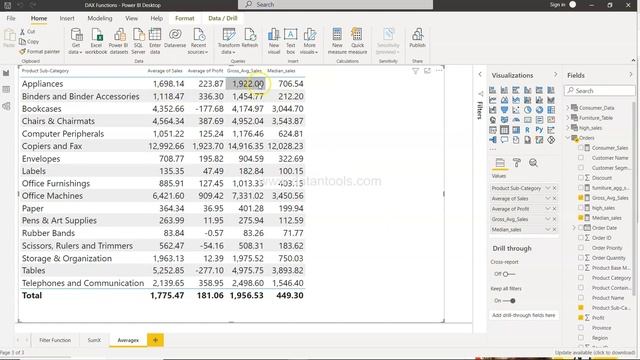This screenshot has height=360, width=640.
Task: Open the visual's More options ellipsis
Action: pyautogui.click(x=439, y=71)
